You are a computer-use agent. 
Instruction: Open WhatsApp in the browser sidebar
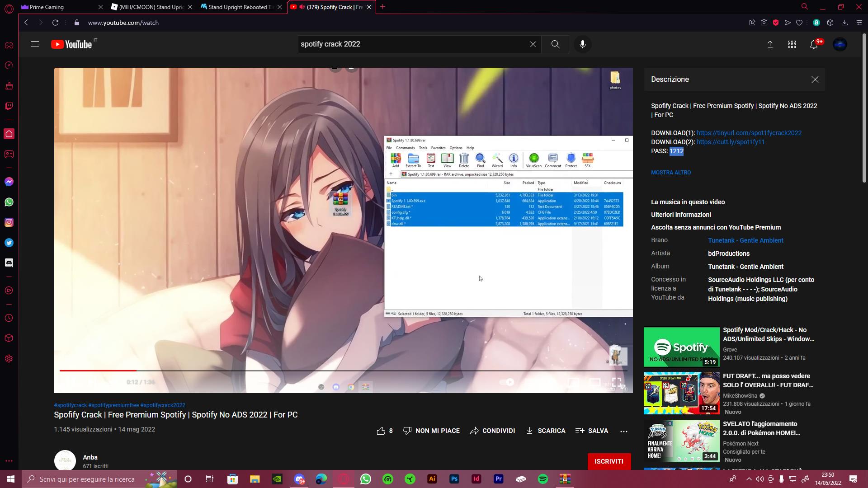9,202
